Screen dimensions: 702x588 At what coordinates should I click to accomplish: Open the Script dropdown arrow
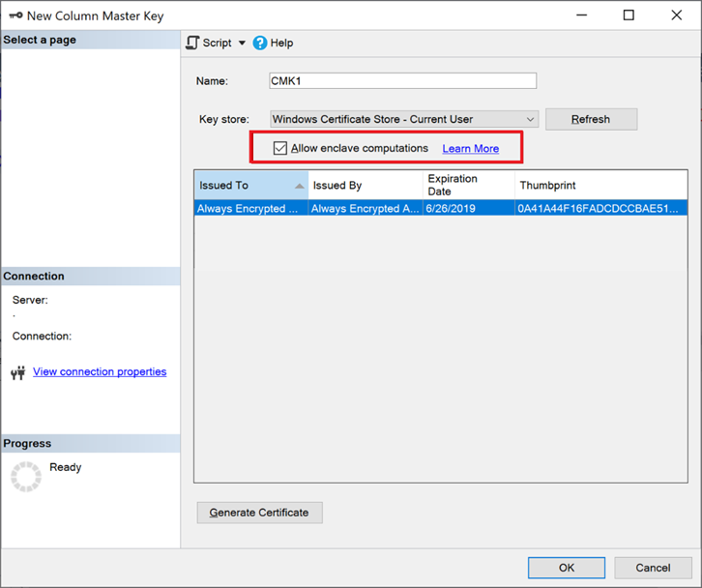point(242,43)
